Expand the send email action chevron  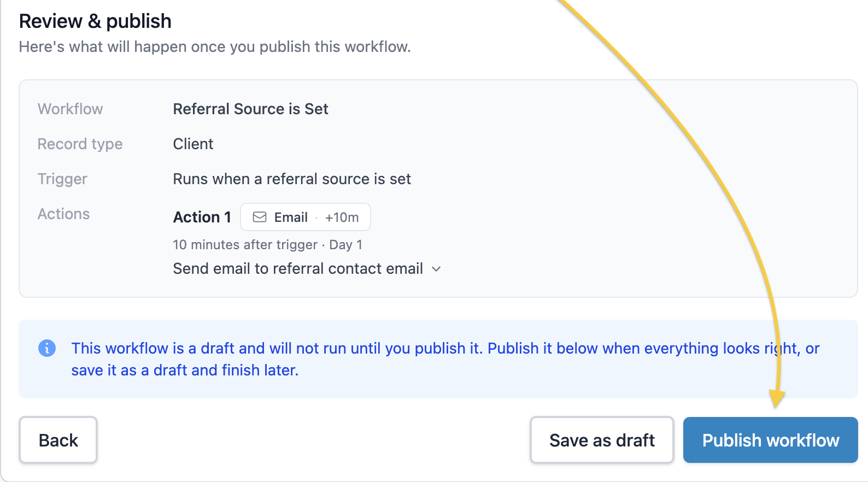coord(436,269)
